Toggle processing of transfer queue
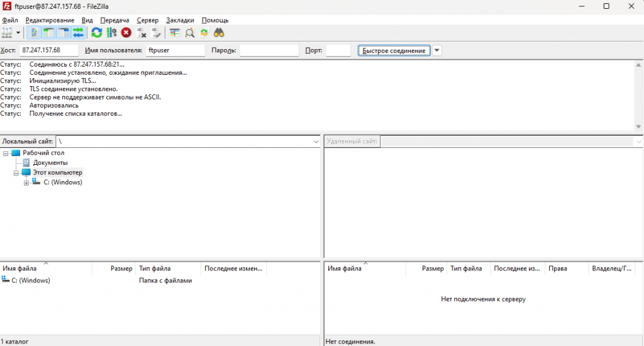The height and width of the screenshot is (346, 644). coord(111,33)
